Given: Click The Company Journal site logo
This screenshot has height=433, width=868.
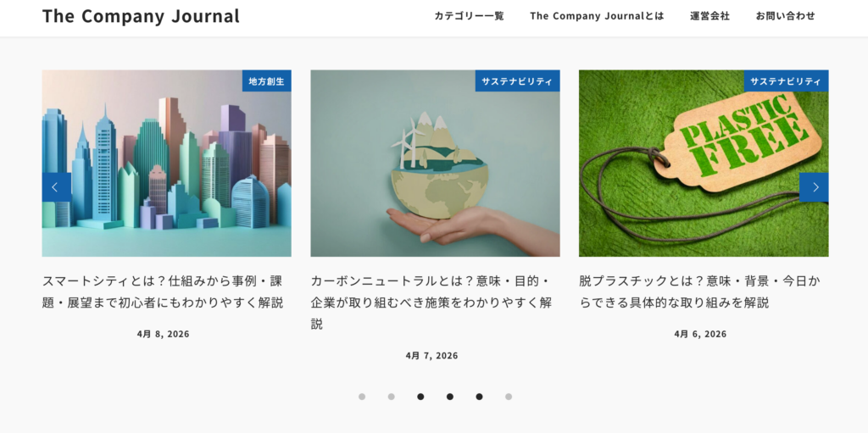Looking at the screenshot, I should click(142, 16).
